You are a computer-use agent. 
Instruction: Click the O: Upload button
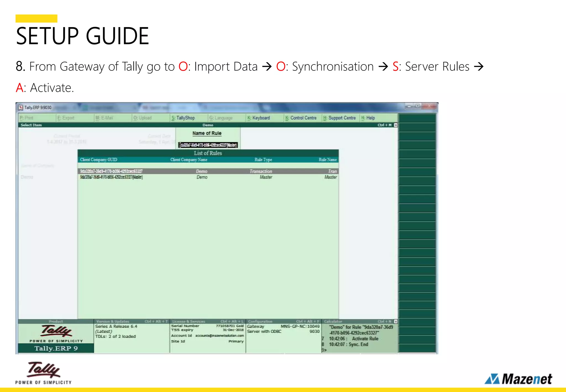click(x=151, y=118)
